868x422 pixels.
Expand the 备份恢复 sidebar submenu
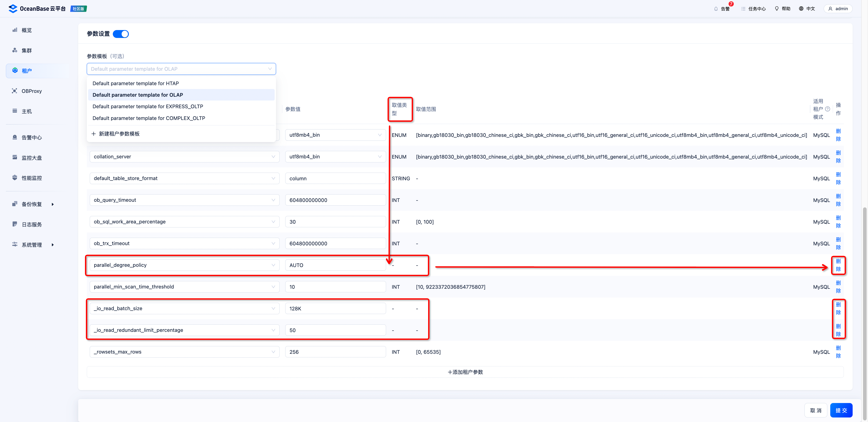53,204
